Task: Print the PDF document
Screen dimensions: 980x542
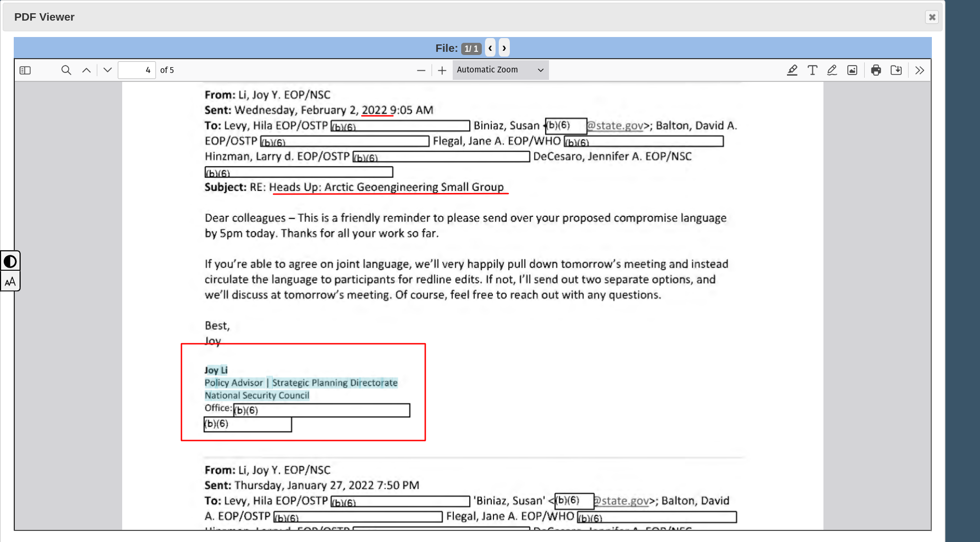Action: point(876,70)
